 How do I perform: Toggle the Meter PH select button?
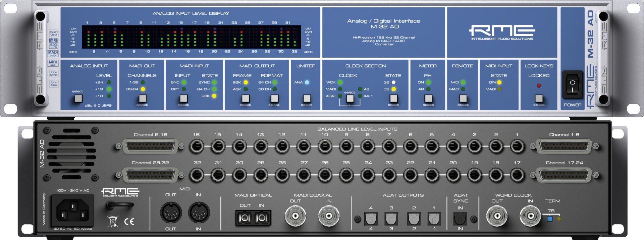click(x=428, y=98)
